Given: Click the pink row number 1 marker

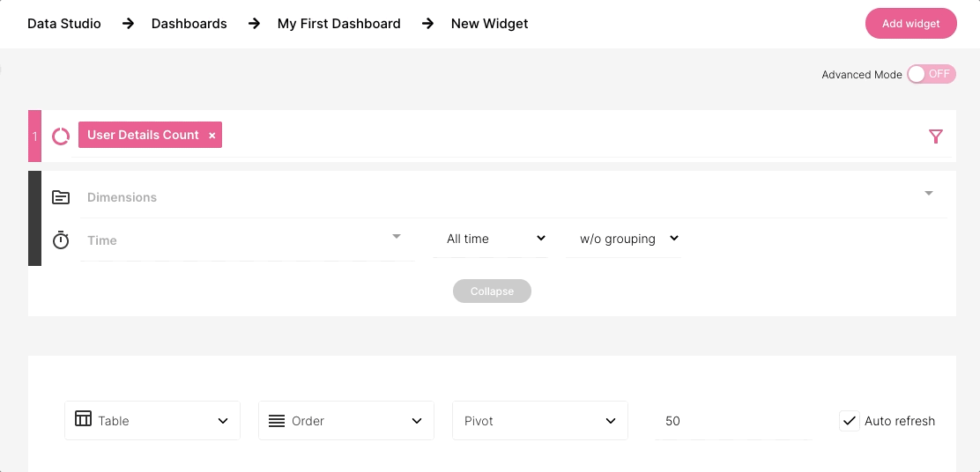Looking at the screenshot, I should (x=35, y=136).
